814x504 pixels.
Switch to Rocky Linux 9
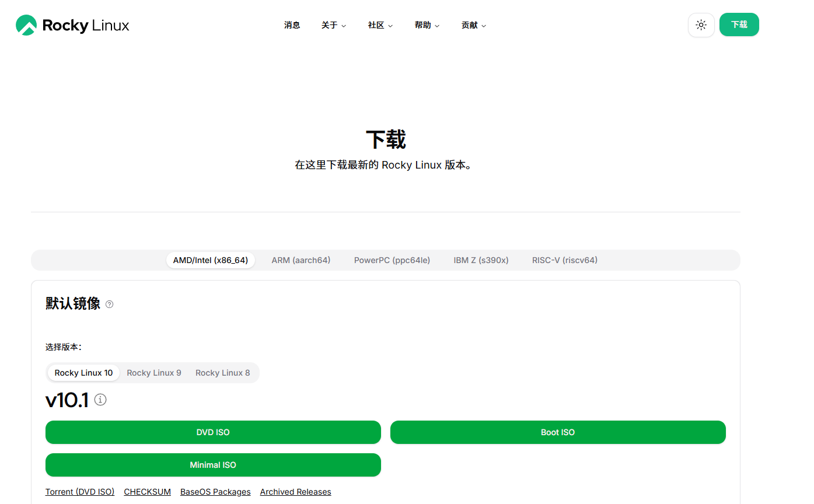[153, 372]
